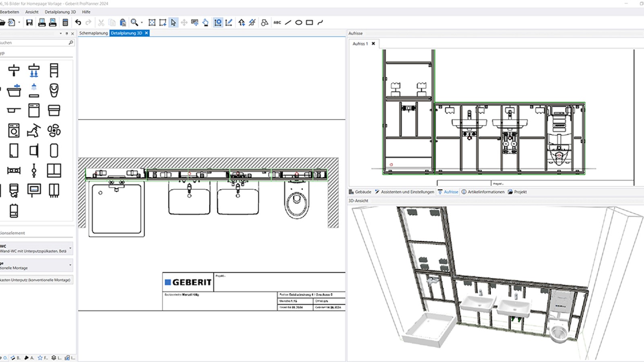This screenshot has width=644, height=362.
Task: Select the shower symbol in the element palette
Action: (34, 89)
